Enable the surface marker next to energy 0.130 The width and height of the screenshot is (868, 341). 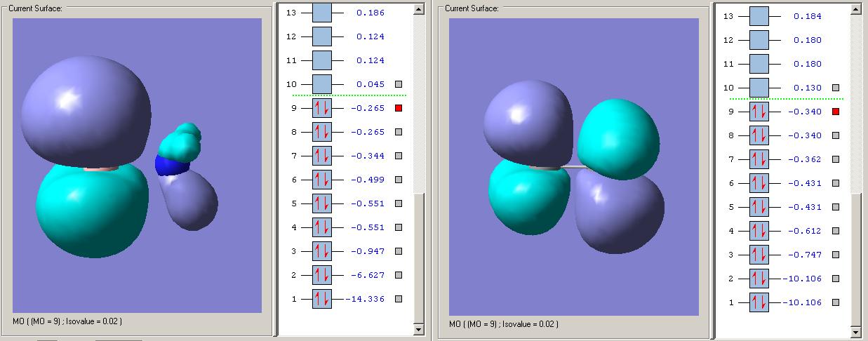tap(836, 88)
